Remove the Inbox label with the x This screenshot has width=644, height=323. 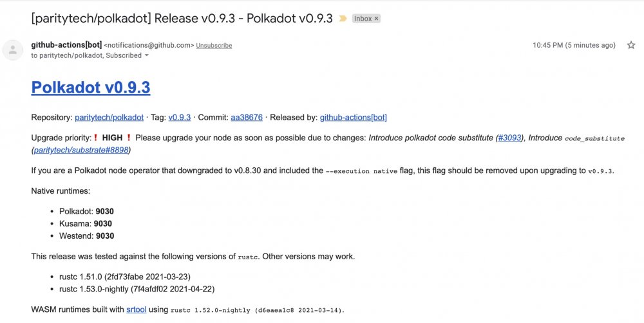376,19
